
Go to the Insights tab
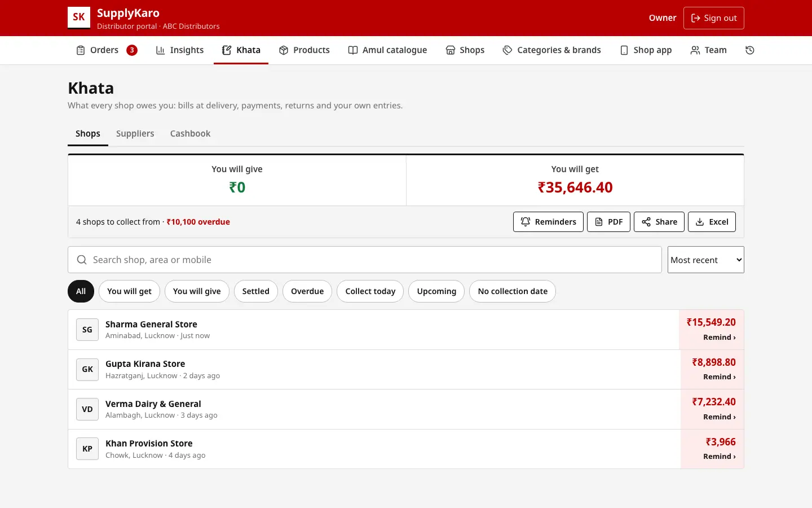coord(179,50)
